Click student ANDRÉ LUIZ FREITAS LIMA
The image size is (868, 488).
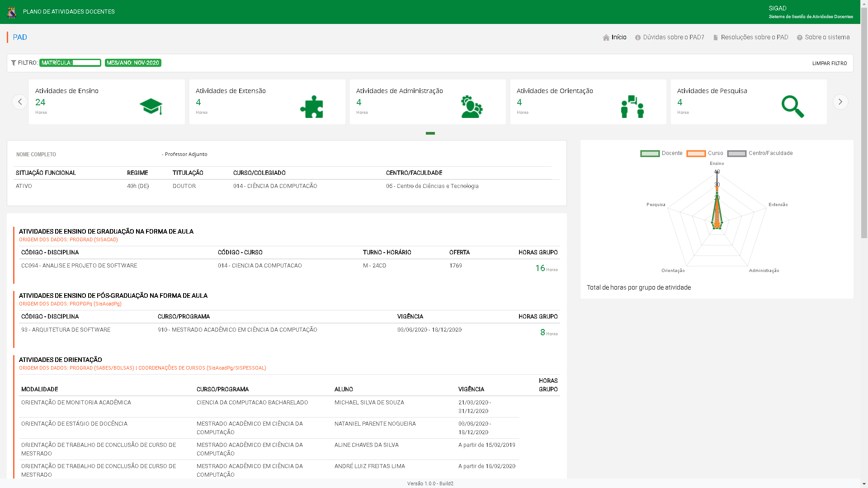[370, 466]
